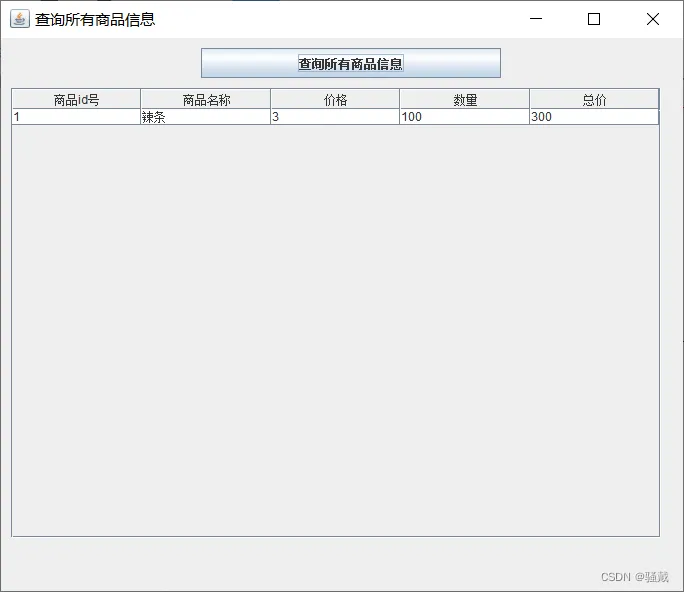684x592 pixels.
Task: Select the cell containing 辣条
Action: (205, 117)
